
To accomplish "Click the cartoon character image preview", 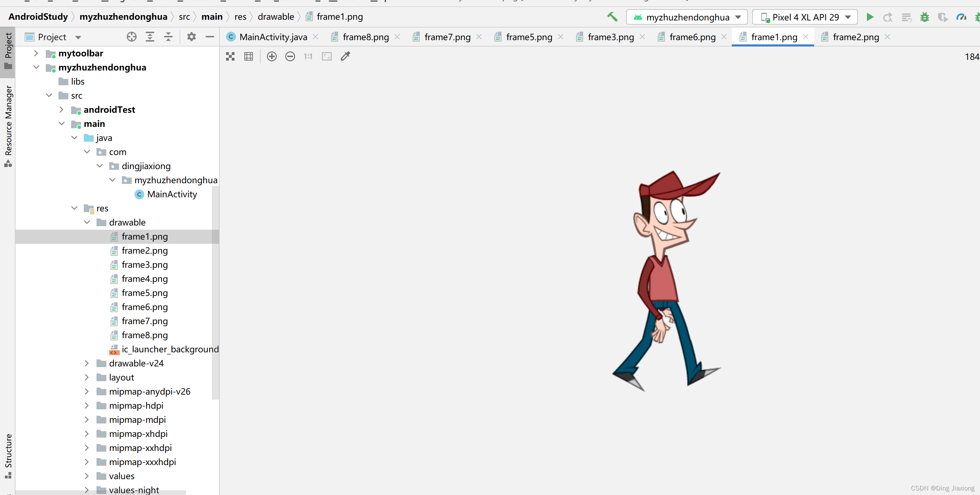I will 666,281.
